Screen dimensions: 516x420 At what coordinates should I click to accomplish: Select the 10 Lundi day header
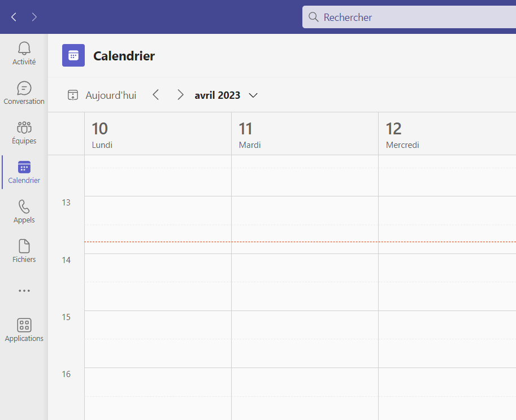(158, 134)
